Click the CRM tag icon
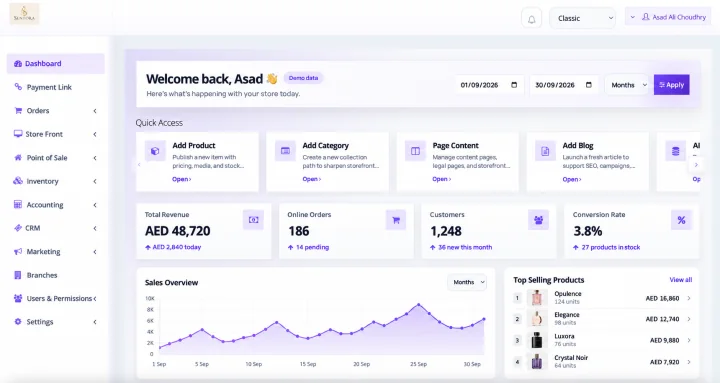This screenshot has height=383, width=720. [18, 228]
